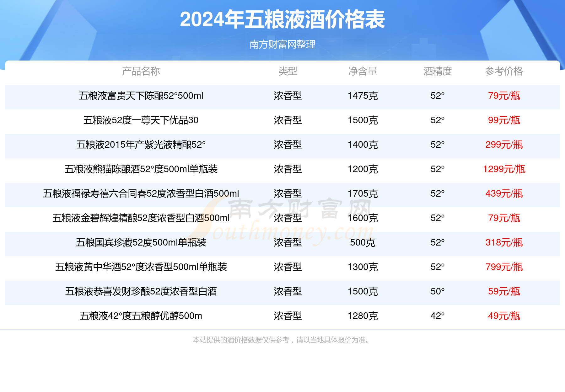The image size is (565, 392).
Task: Click the 79元/瓶 price for 金碧辉煌精酿
Action: click(x=504, y=218)
